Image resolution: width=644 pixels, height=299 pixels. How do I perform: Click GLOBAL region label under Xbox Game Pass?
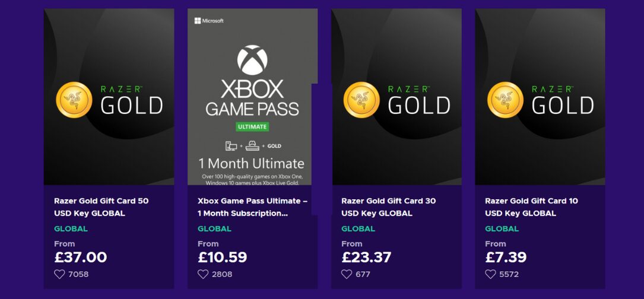coord(214,229)
